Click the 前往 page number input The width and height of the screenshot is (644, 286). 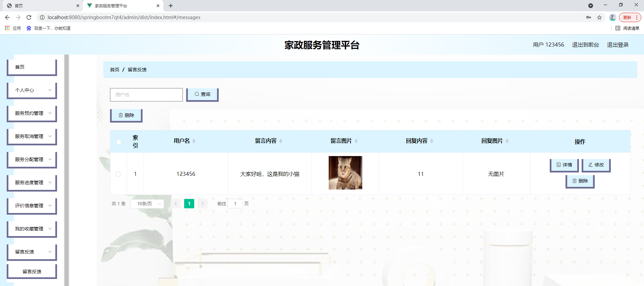tap(235, 204)
